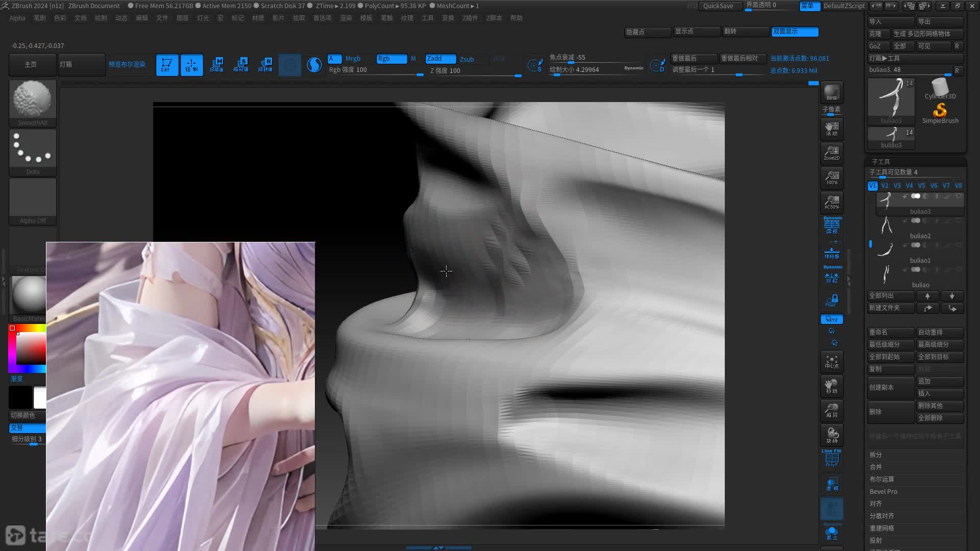980x551 pixels.
Task: Toggle XYZ rotation mode
Action: point(832,319)
